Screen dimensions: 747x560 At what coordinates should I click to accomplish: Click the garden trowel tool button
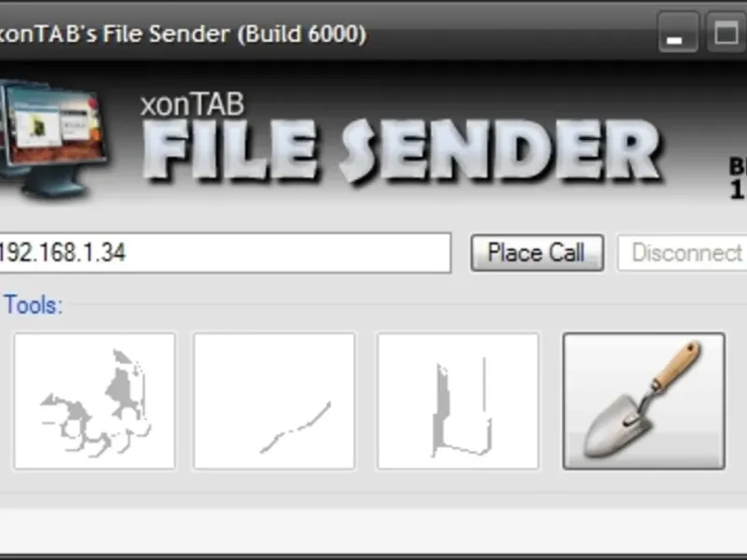tap(643, 401)
